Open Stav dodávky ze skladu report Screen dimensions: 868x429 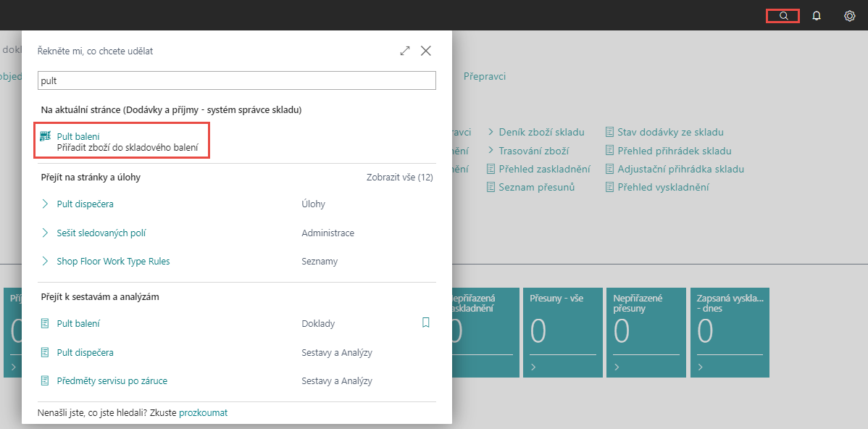669,133
